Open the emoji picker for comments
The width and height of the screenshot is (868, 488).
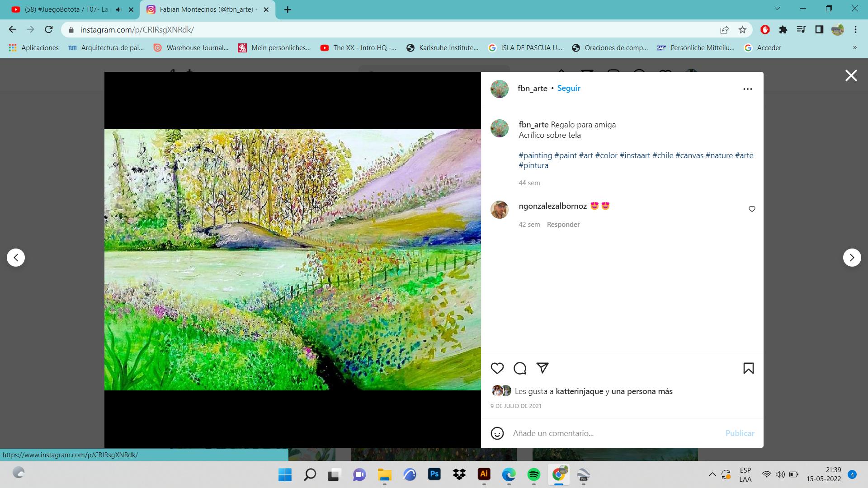[x=497, y=433]
